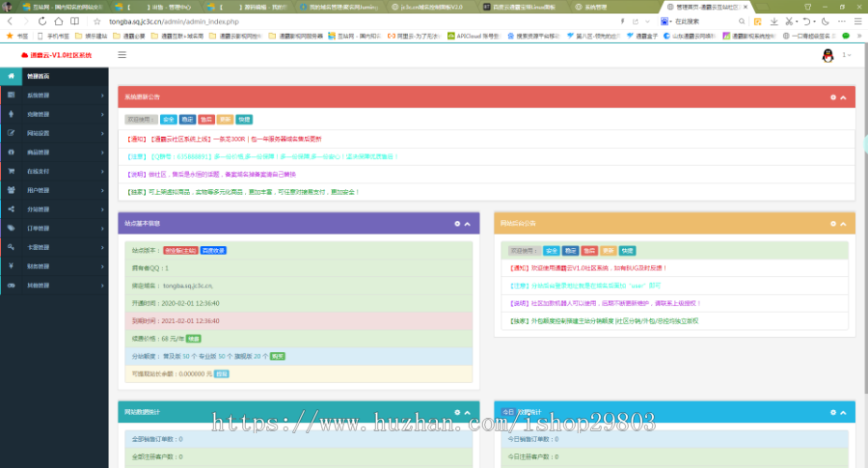This screenshot has height=468, width=868.
Task: Open reading mode book icon in toolbar
Action: click(74, 21)
